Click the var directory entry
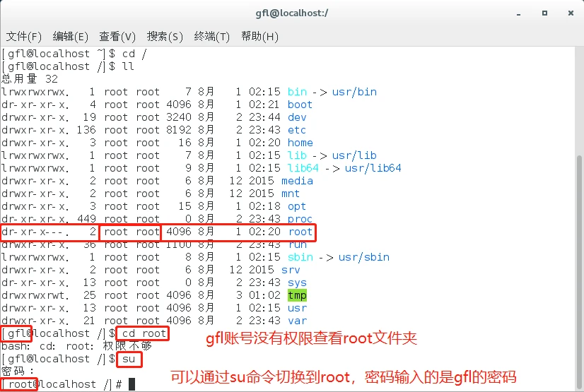 (297, 321)
